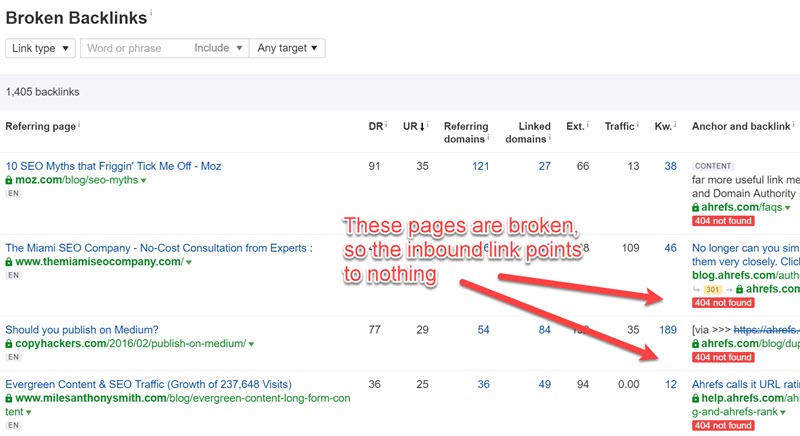Click keywords value 38 in Moz row
This screenshot has width=800, height=436.
670,166
